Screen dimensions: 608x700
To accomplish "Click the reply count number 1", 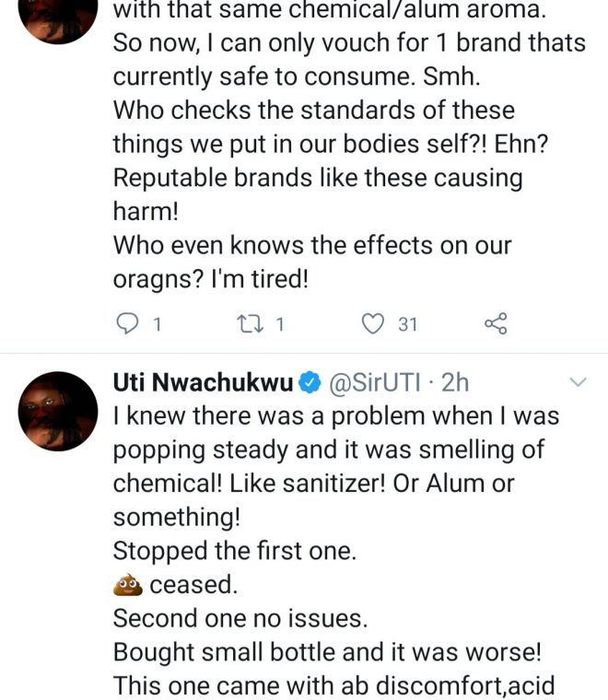I will click(x=158, y=324).
